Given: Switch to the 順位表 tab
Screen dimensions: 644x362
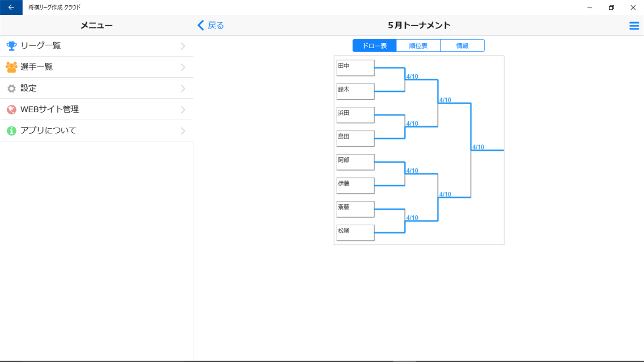Looking at the screenshot, I should [x=418, y=46].
